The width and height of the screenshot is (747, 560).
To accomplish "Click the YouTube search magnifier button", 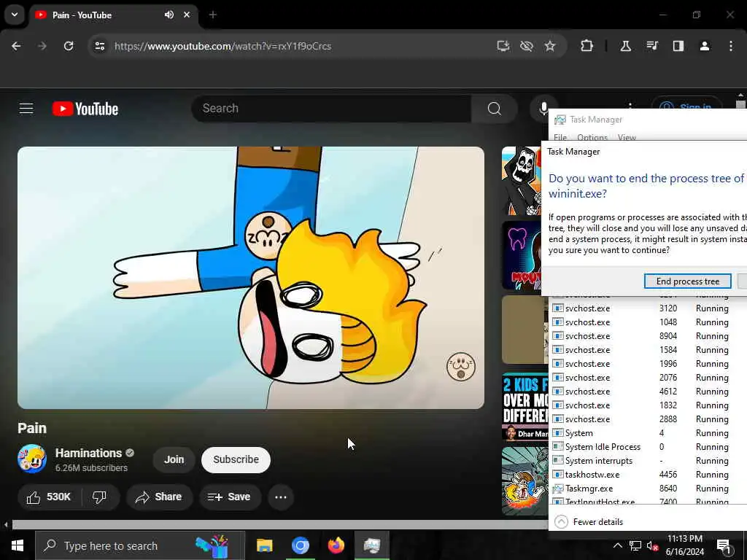I will [x=495, y=109].
